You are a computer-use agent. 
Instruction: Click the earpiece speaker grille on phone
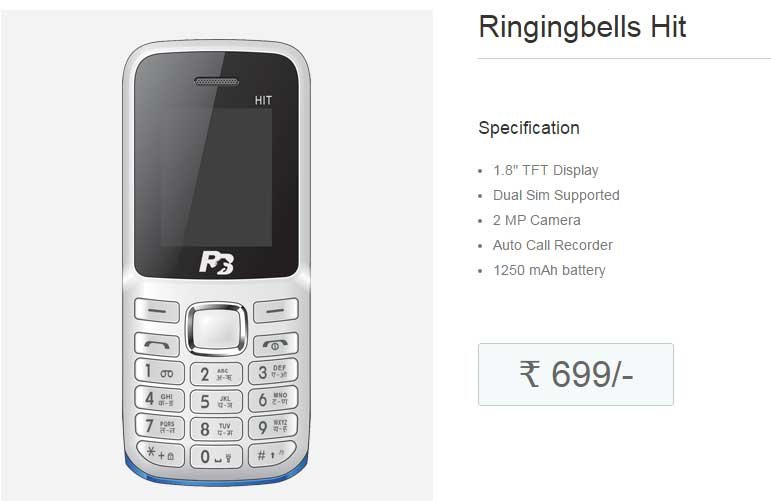216,82
